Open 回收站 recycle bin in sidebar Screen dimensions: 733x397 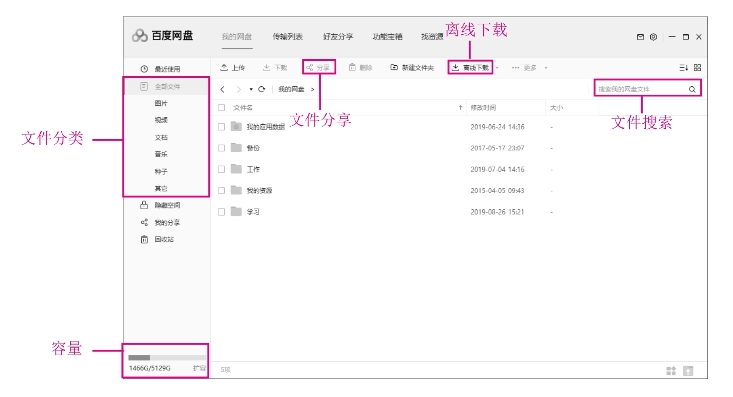pos(144,239)
